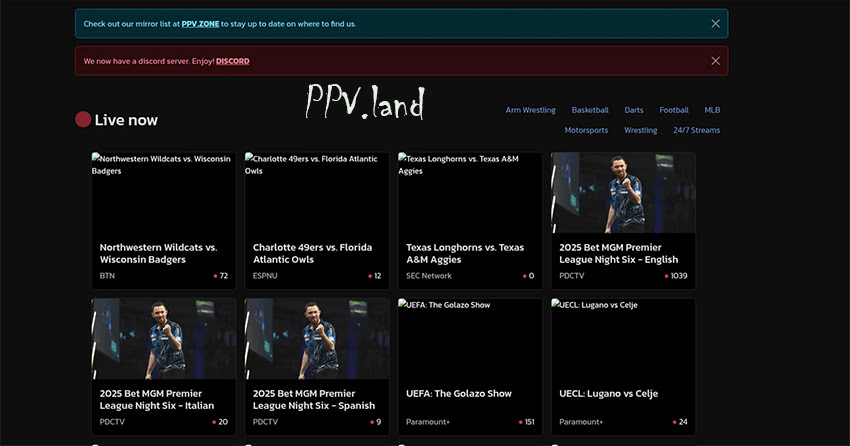850x446 pixels.
Task: Click the Texas Longhorns vs. Texas A&M Aggies title
Action: [x=465, y=253]
